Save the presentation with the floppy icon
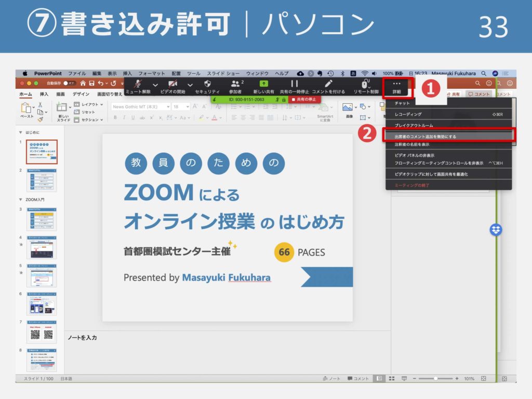The image size is (532, 399). [91, 83]
